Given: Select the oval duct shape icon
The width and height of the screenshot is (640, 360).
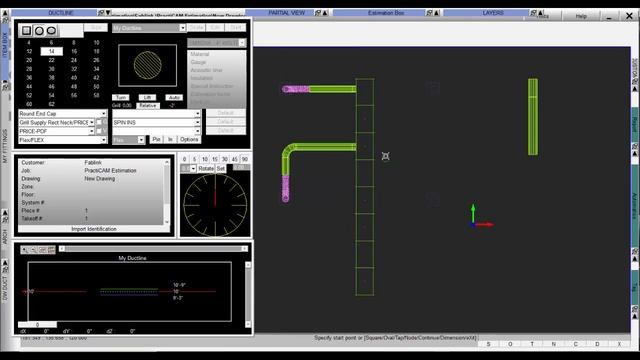Looking at the screenshot, I should [51, 31].
